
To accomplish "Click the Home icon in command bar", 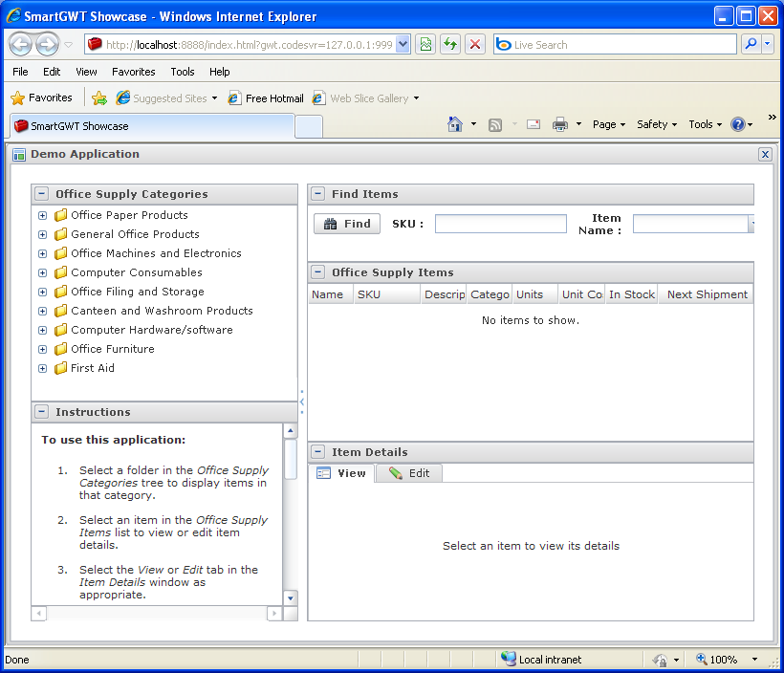I will 454,124.
